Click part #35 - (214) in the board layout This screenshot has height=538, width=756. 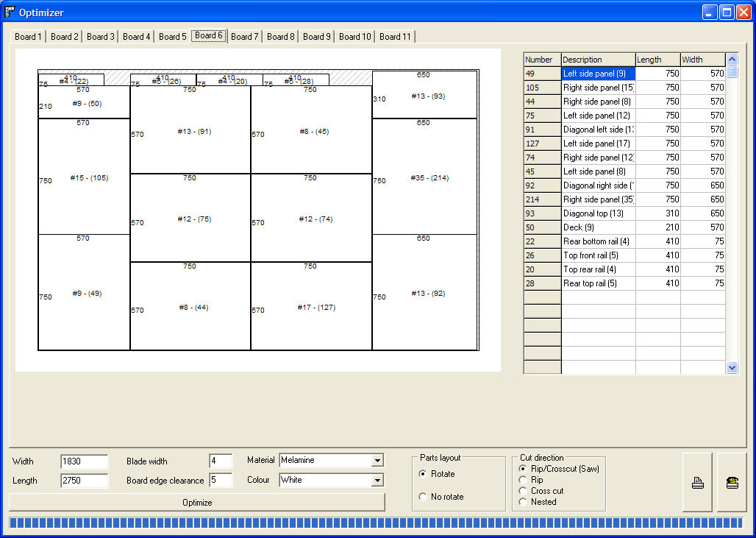[425, 177]
